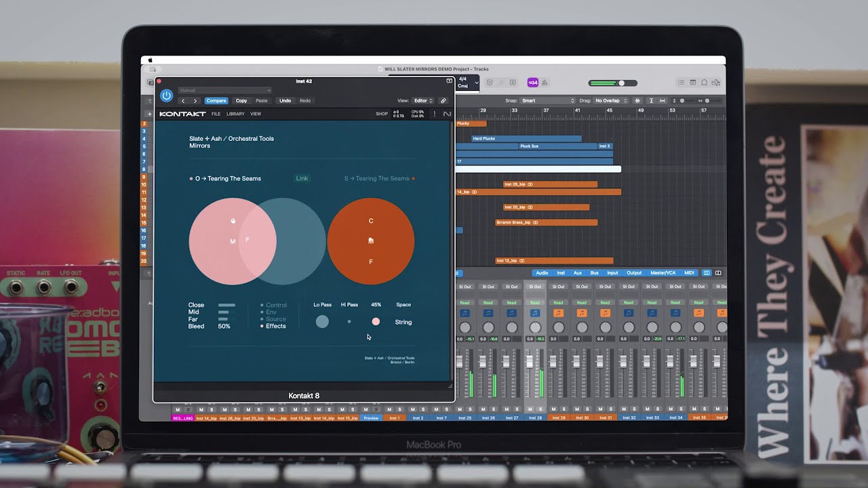Open the note pad icon in Logic
This screenshot has width=868, height=488.
pos(692,83)
